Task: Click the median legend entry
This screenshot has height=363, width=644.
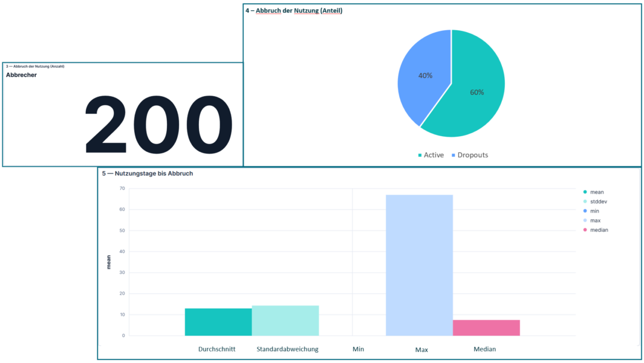Action: coord(596,230)
